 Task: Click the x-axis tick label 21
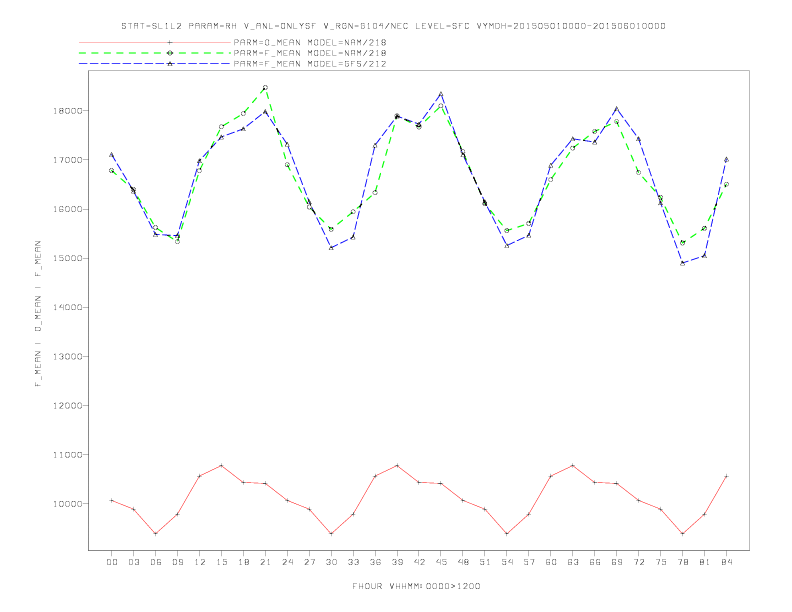(x=265, y=562)
